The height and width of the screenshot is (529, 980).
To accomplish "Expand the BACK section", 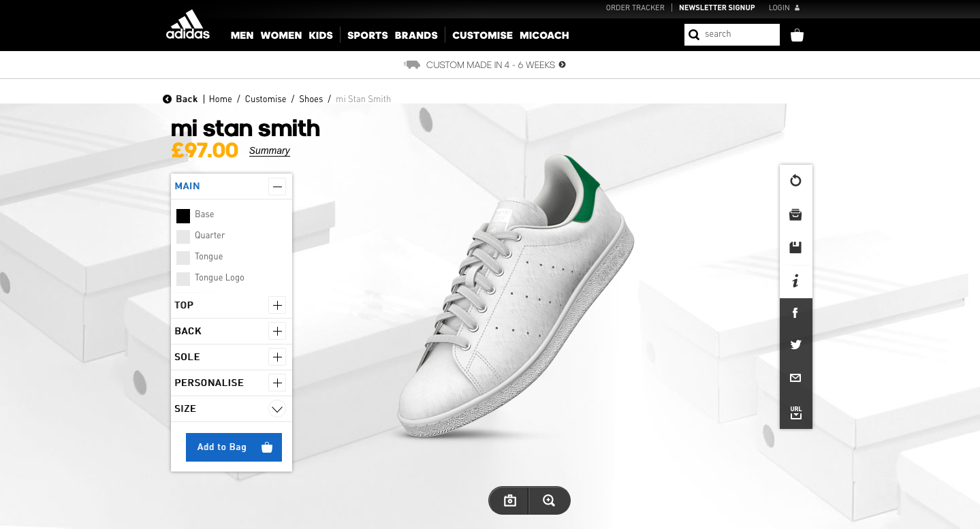I will click(277, 331).
